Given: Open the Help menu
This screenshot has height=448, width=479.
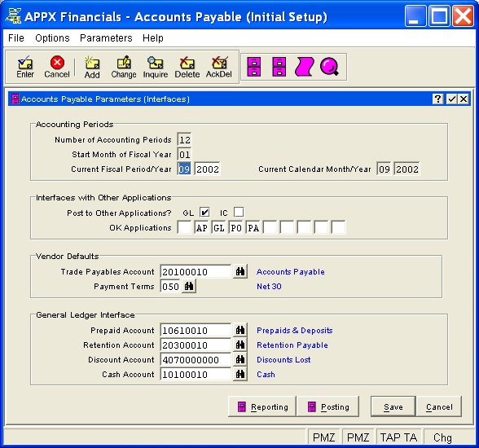Looking at the screenshot, I should click(x=153, y=38).
